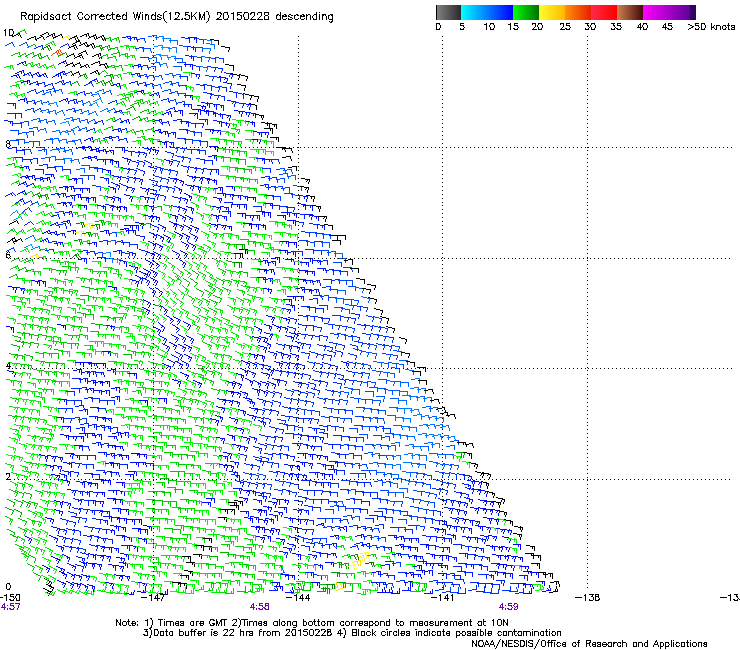
Task: Click the purple time stamp '4:57'
Action: (x=10, y=607)
